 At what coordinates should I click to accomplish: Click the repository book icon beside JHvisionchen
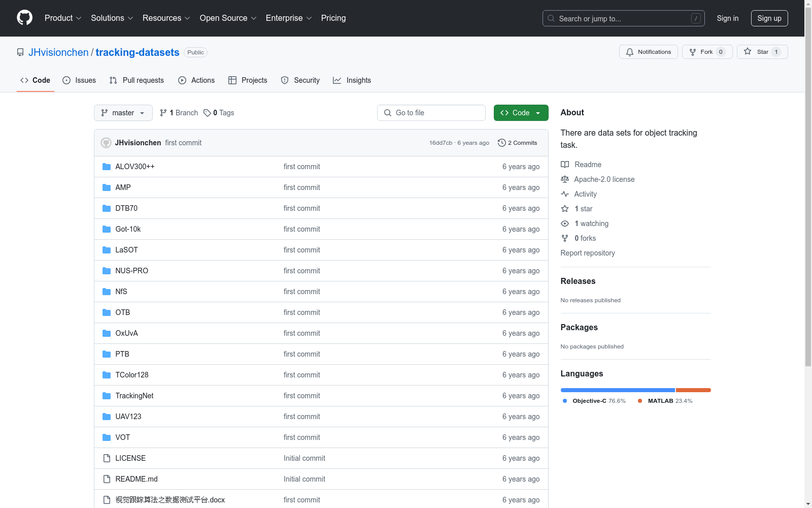click(20, 52)
